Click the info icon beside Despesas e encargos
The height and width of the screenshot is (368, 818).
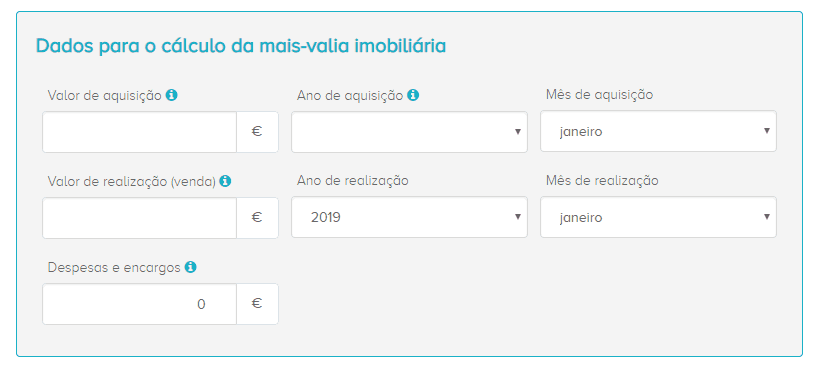[191, 267]
